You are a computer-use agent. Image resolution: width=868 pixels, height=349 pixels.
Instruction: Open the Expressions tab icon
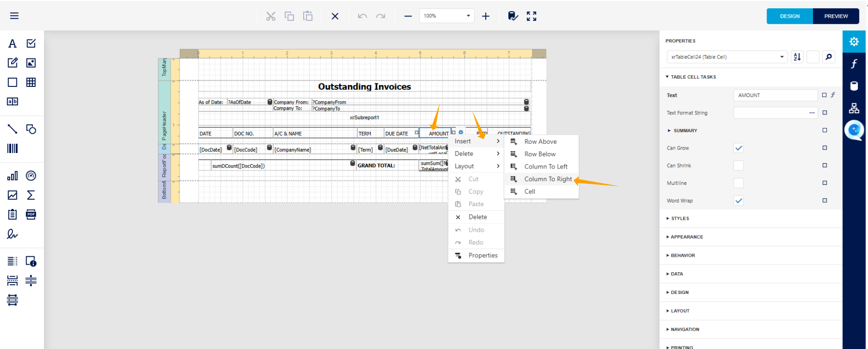tap(854, 64)
